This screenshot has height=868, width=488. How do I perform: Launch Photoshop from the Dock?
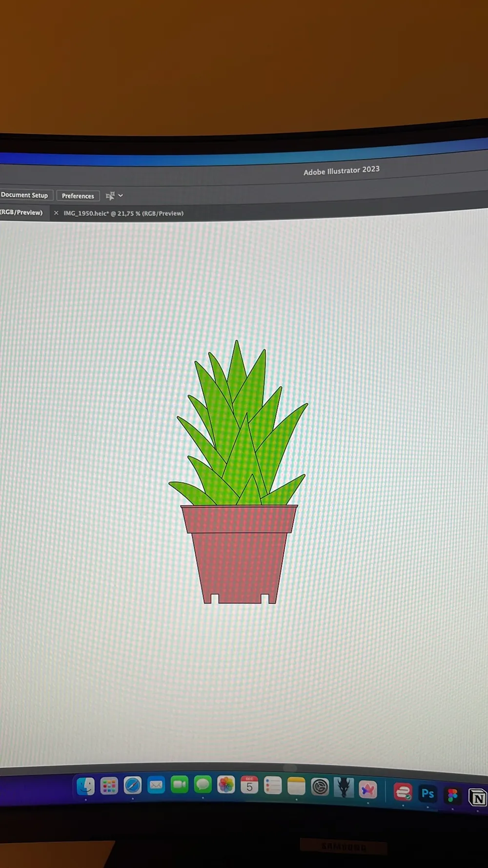point(428,794)
